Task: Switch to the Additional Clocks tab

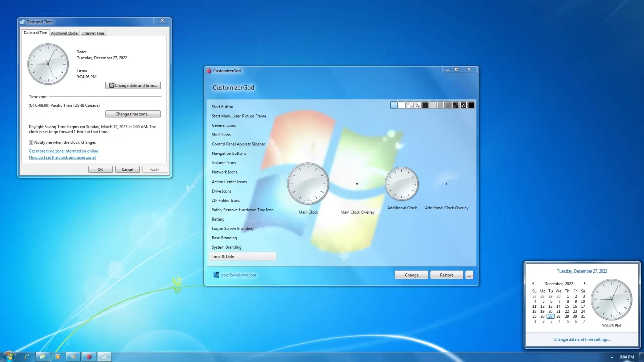Action: click(x=64, y=33)
